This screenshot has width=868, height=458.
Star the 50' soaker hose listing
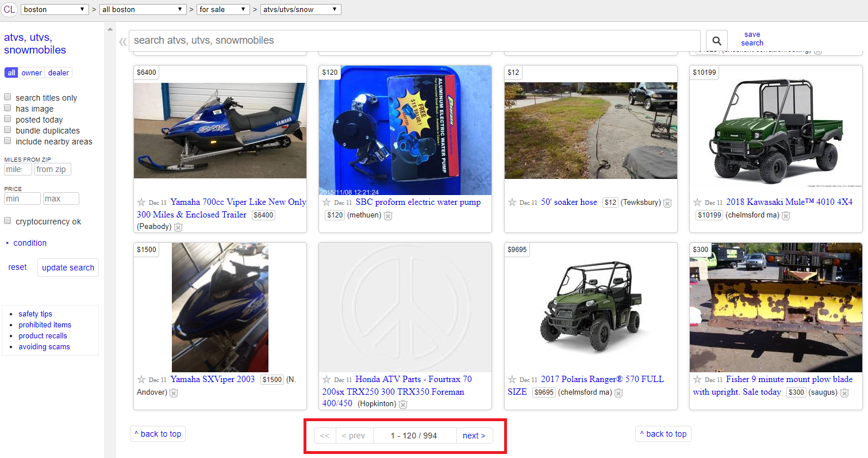pos(512,203)
